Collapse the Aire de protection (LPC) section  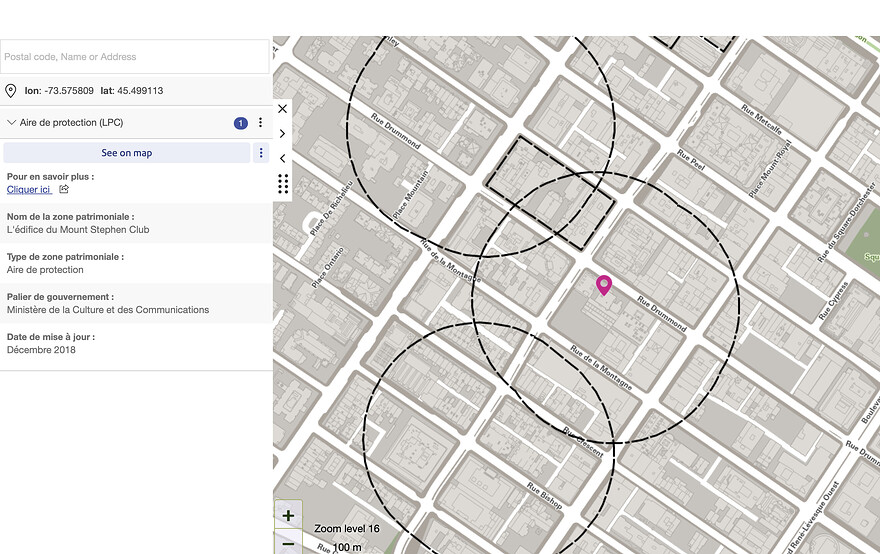tap(12, 123)
